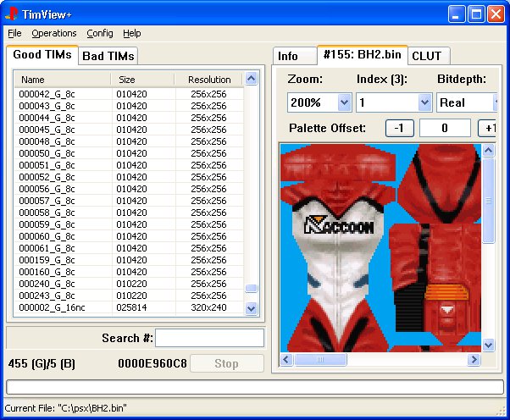This screenshot has height=420, width=510.
Task: Click the image scroll right arrow
Action: coord(474,361)
